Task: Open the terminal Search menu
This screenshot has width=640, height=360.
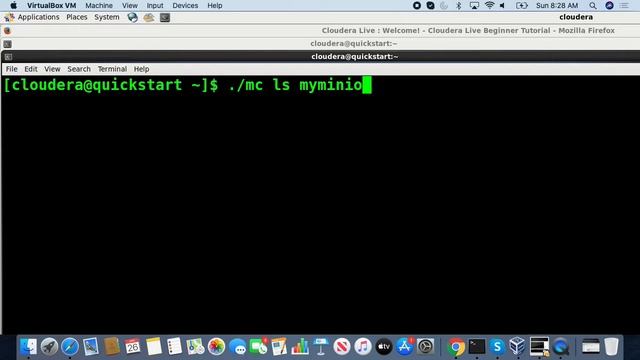Action: 79,69
